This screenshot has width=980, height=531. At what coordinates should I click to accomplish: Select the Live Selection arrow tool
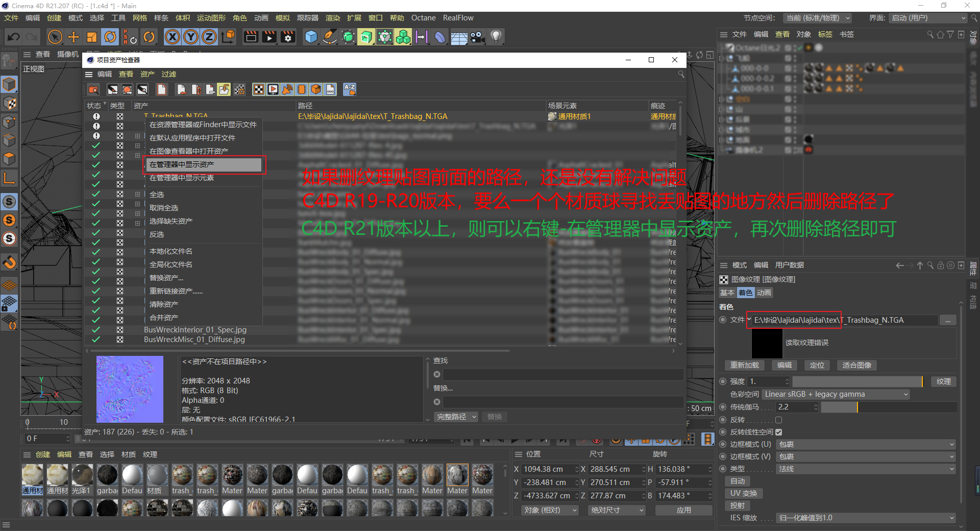tap(55, 37)
